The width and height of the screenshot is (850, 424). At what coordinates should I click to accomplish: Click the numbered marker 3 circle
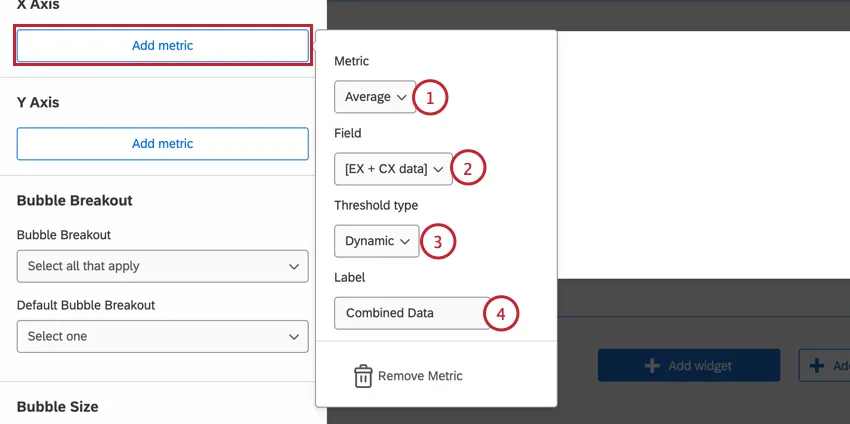pyautogui.click(x=438, y=241)
